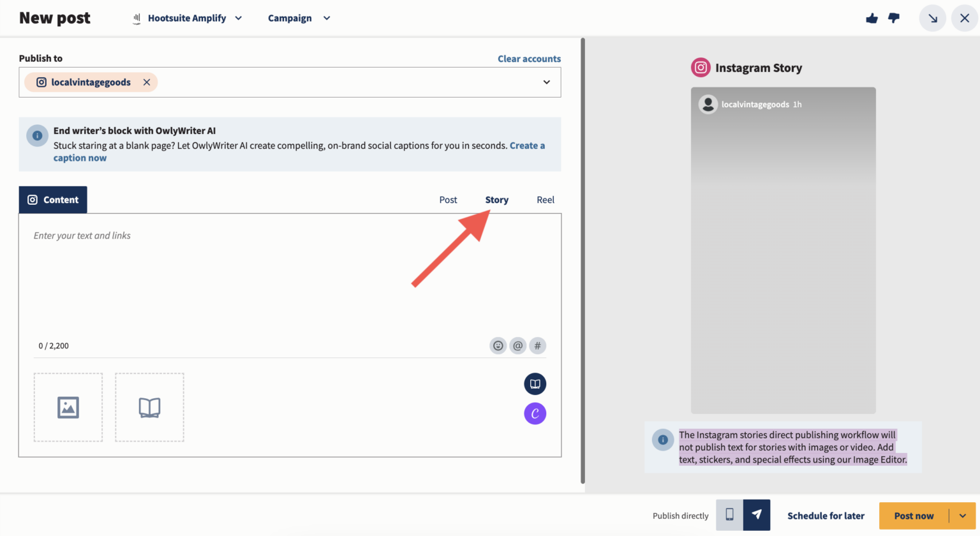The width and height of the screenshot is (980, 536).
Task: Expand the Campaign dropdown
Action: [x=299, y=19]
